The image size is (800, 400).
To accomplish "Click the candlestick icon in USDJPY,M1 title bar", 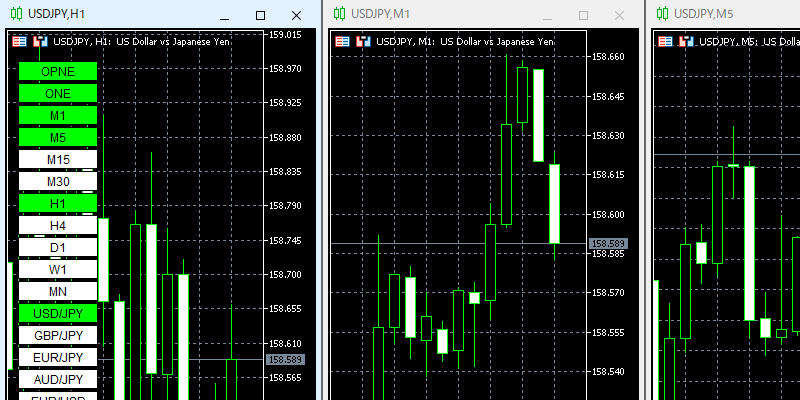I will [340, 14].
